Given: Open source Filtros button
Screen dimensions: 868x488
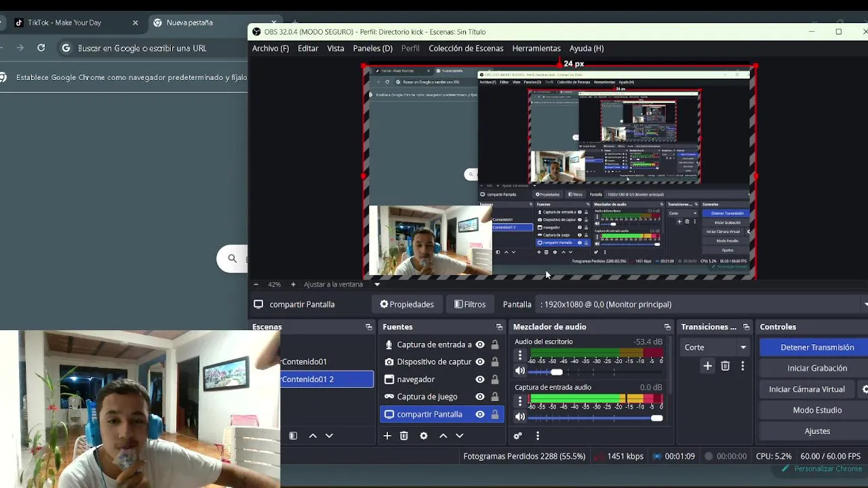Looking at the screenshot, I should pos(470,304).
